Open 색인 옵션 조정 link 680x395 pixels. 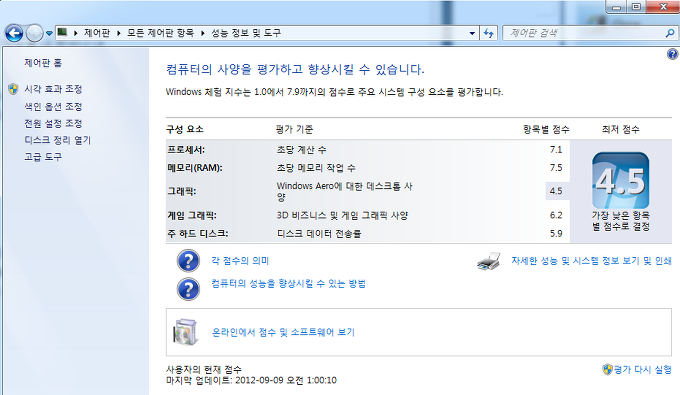(53, 106)
